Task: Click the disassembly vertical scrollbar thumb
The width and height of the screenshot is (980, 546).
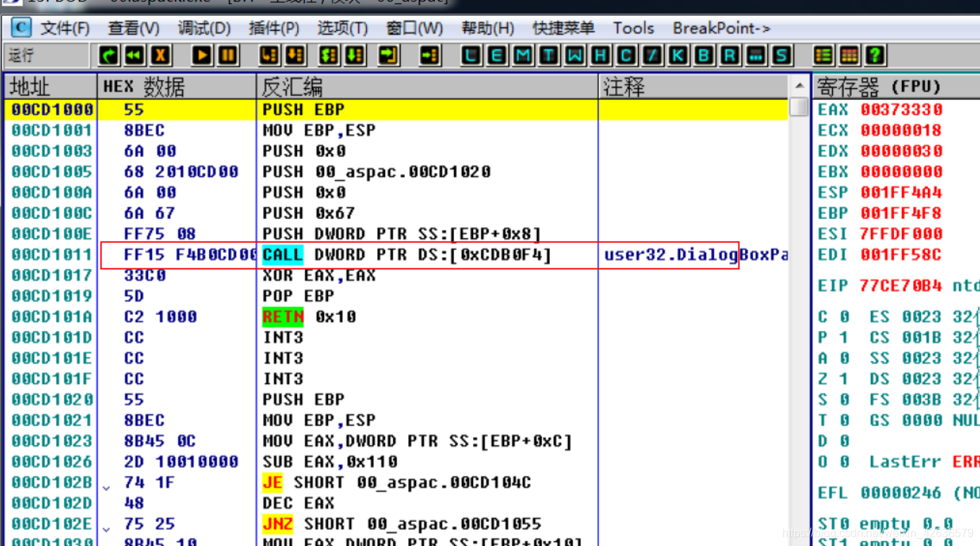Action: tap(799, 107)
